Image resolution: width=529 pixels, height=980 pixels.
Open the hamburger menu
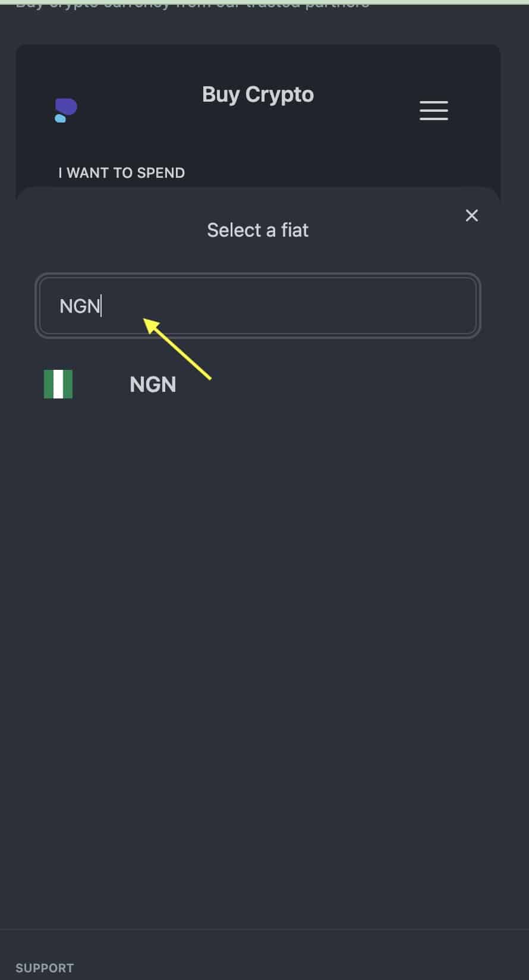click(x=434, y=111)
